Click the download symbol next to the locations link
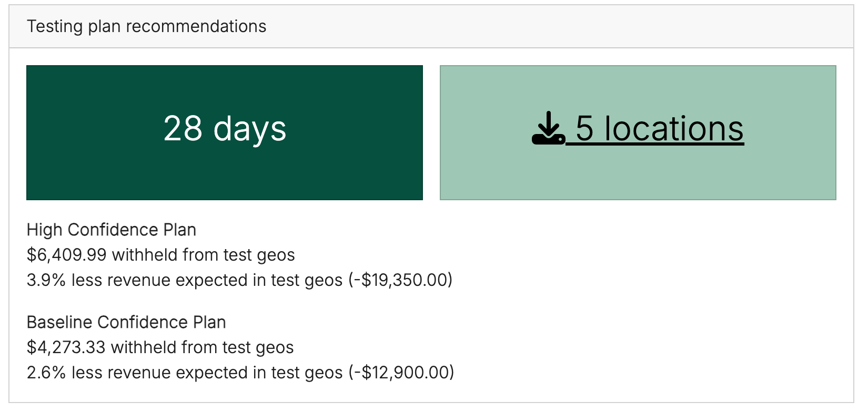Screen dimensions: 868x412 pos(549,128)
